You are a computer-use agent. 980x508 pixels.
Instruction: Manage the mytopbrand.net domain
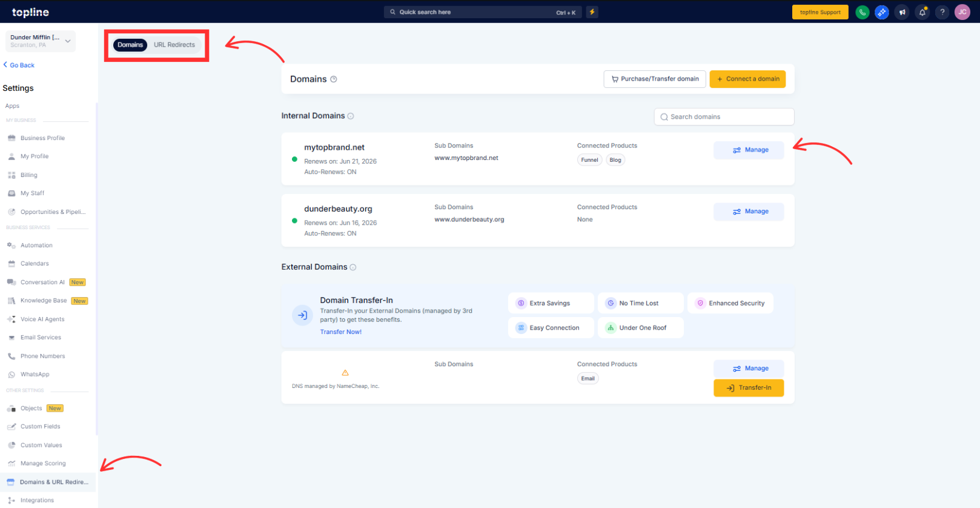click(749, 150)
